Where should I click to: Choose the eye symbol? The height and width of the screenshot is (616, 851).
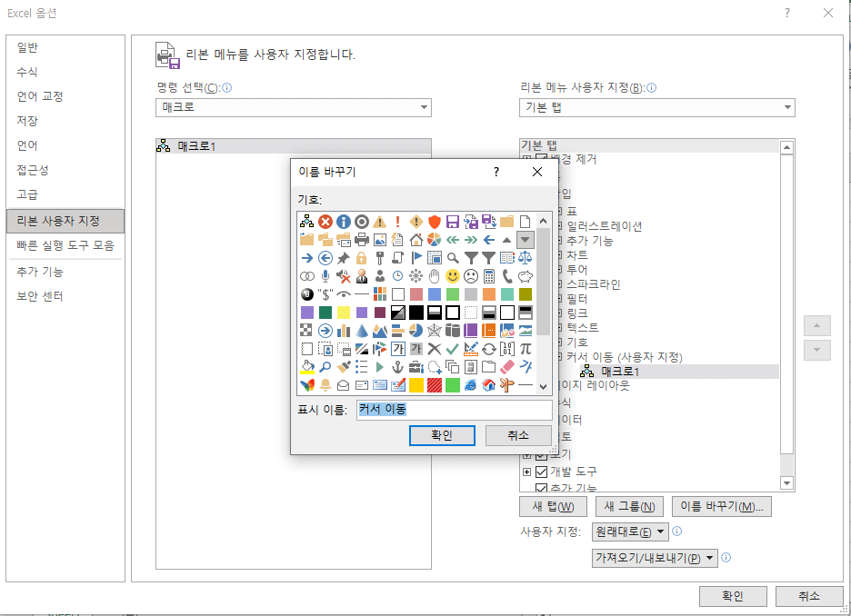tap(344, 294)
